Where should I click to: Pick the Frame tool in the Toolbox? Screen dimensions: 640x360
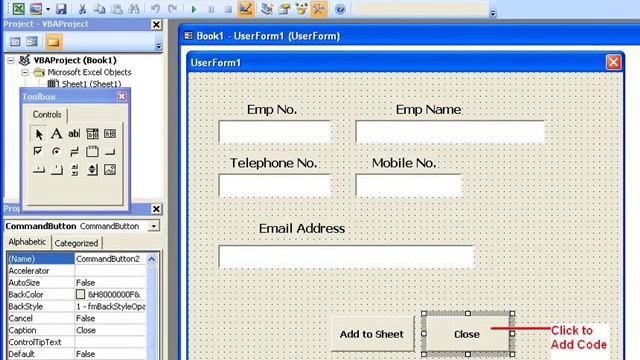click(92, 152)
